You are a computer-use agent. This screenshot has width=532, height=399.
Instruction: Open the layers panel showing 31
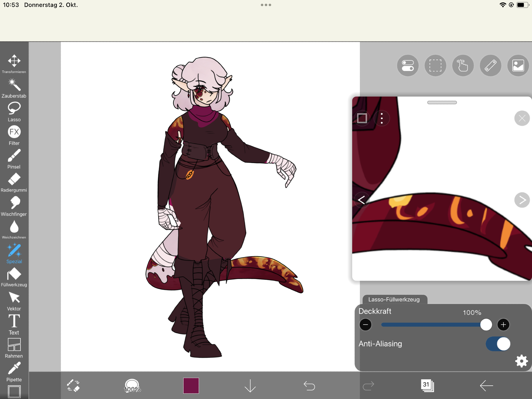[x=427, y=385]
